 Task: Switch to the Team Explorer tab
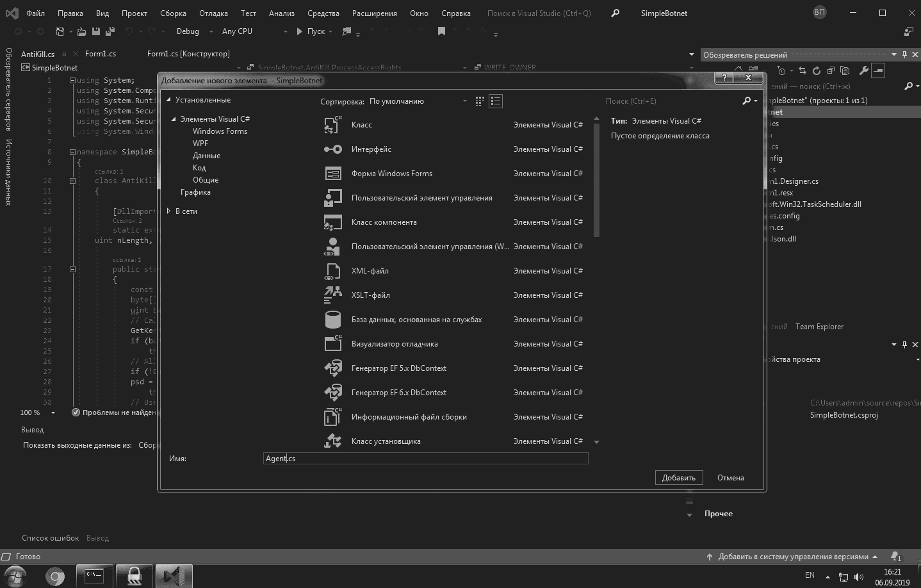[x=819, y=327]
